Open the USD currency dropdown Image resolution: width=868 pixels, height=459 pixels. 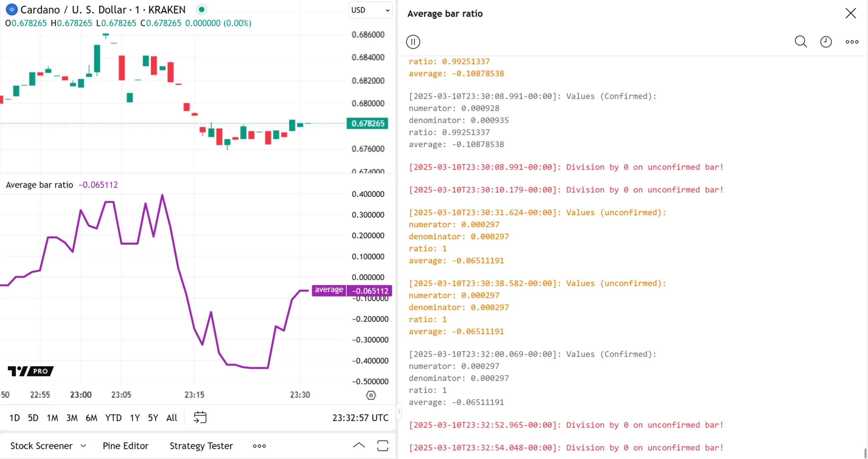(370, 10)
